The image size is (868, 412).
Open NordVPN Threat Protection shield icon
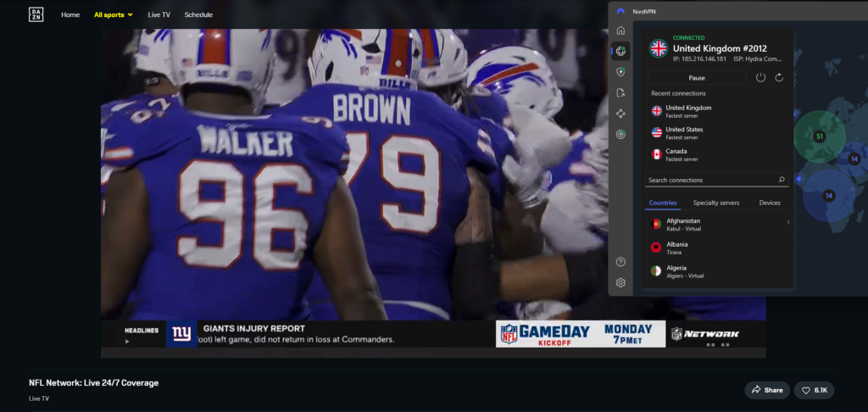tap(620, 72)
